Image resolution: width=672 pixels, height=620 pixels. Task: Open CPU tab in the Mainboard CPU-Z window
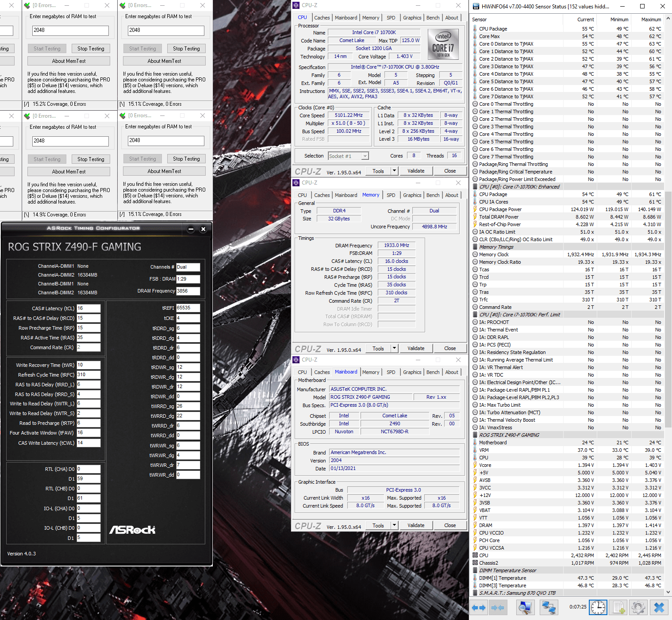(303, 372)
